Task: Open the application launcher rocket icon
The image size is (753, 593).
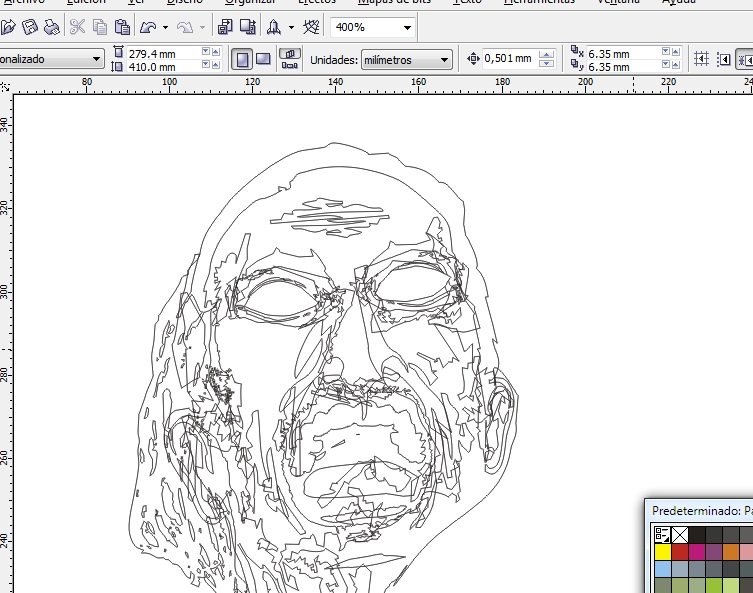Action: tap(274, 27)
